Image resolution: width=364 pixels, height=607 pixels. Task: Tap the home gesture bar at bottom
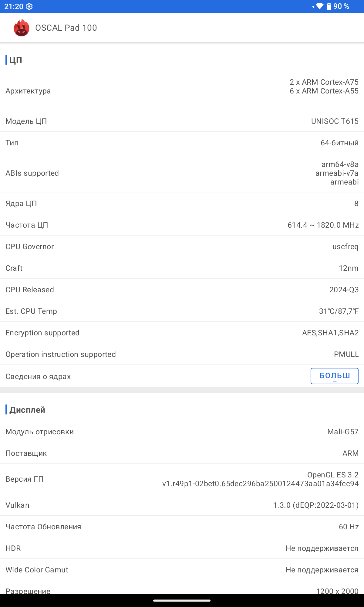point(182,600)
